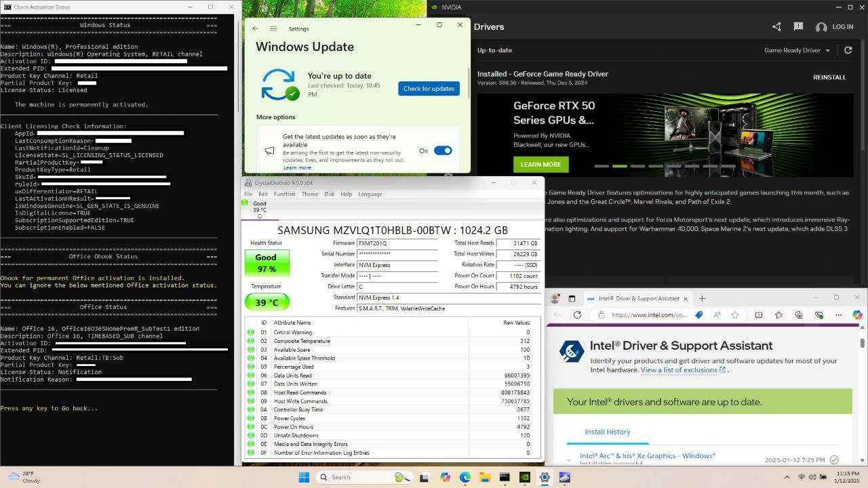The width and height of the screenshot is (868, 488).
Task: Open Edge tab actions menu icon
Action: 572,298
